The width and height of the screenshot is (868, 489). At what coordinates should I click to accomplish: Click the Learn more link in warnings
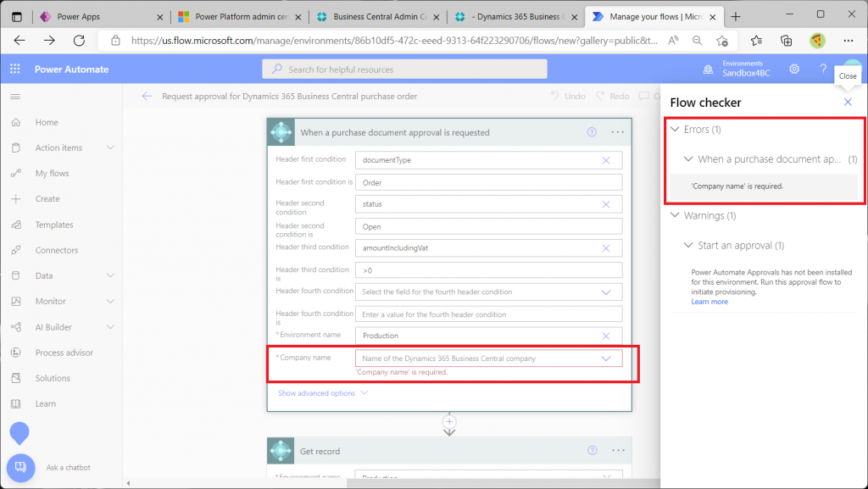point(709,302)
